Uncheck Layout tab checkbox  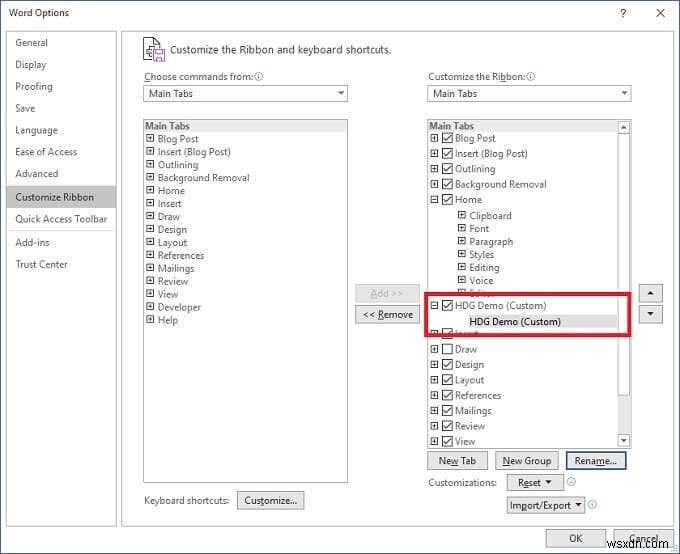447,380
